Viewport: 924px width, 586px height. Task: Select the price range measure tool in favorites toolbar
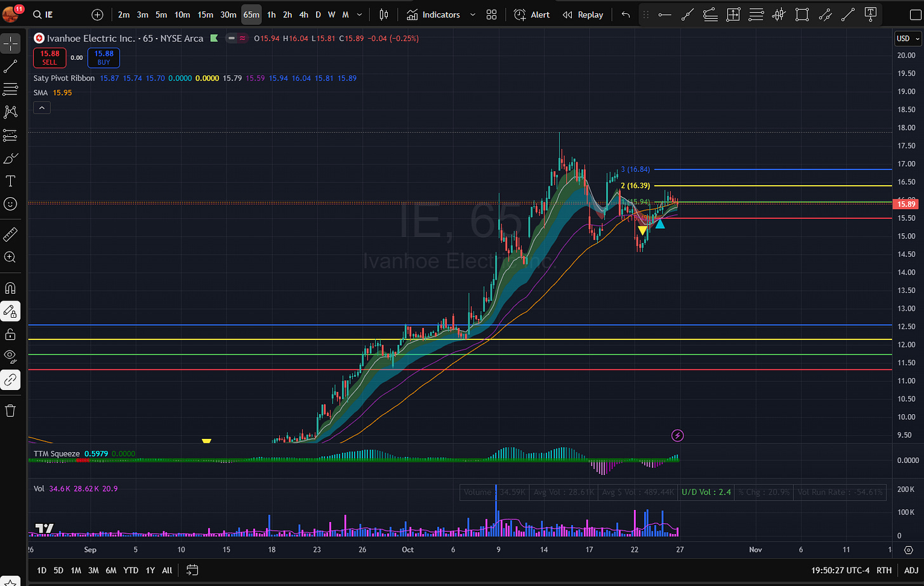click(x=733, y=15)
